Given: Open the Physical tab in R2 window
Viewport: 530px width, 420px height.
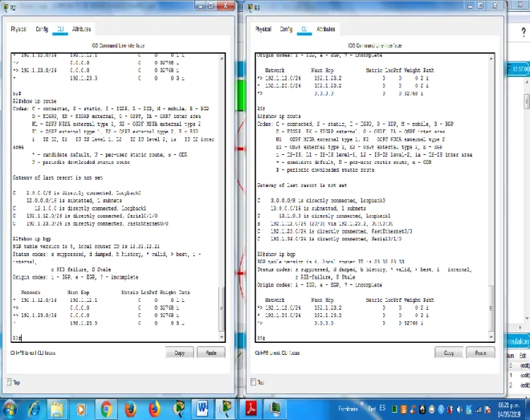Looking at the screenshot, I should [18, 29].
